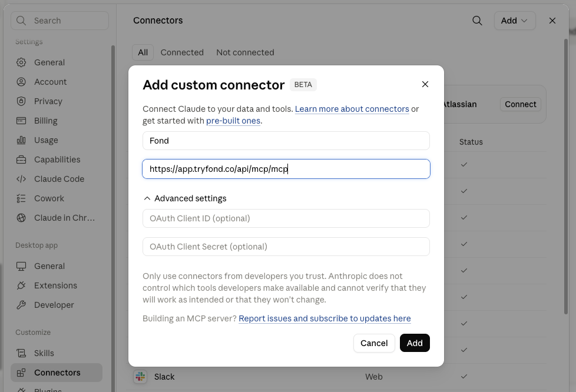The height and width of the screenshot is (392, 576).
Task: Click the Billing card icon
Action: click(x=21, y=121)
